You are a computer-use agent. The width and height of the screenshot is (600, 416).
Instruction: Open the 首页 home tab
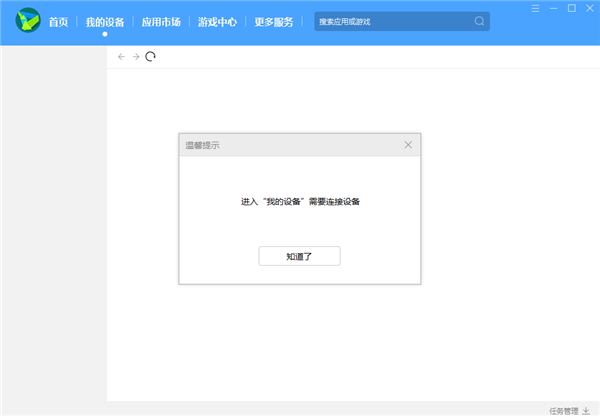point(58,22)
